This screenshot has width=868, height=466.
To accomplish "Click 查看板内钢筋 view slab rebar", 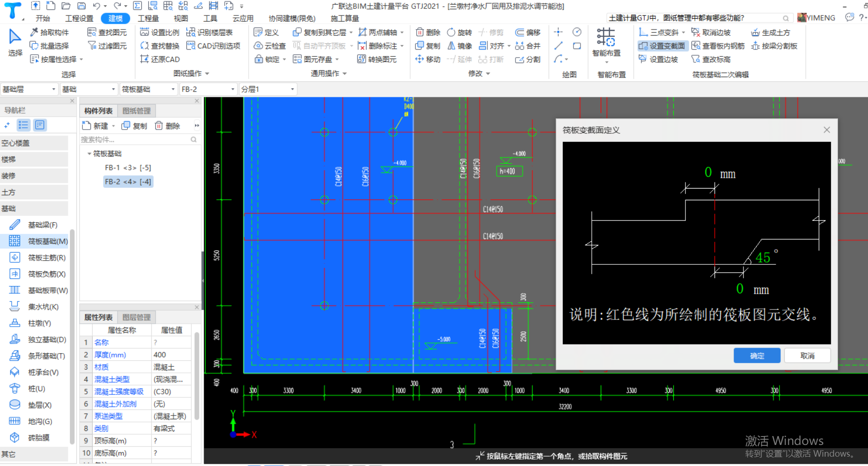I will (718, 46).
